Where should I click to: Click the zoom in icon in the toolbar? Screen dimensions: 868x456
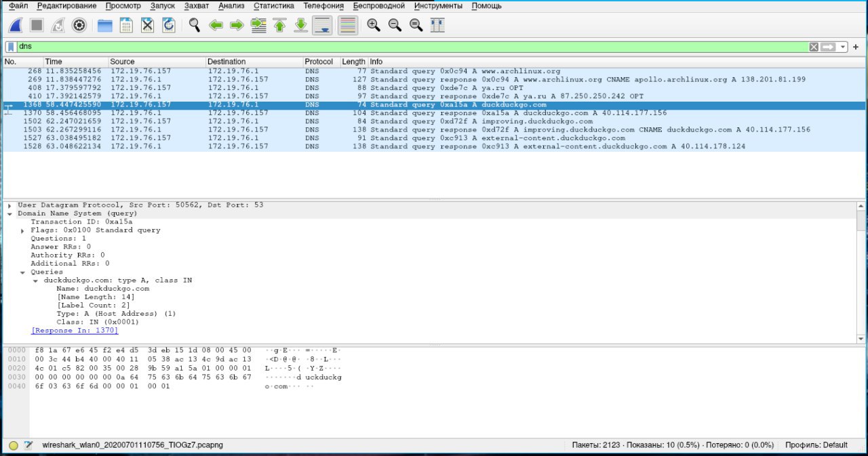click(x=373, y=26)
